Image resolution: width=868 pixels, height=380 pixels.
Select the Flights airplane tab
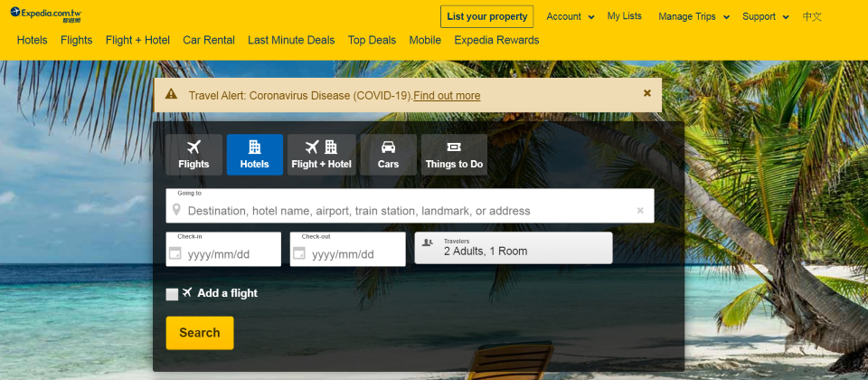click(x=193, y=155)
